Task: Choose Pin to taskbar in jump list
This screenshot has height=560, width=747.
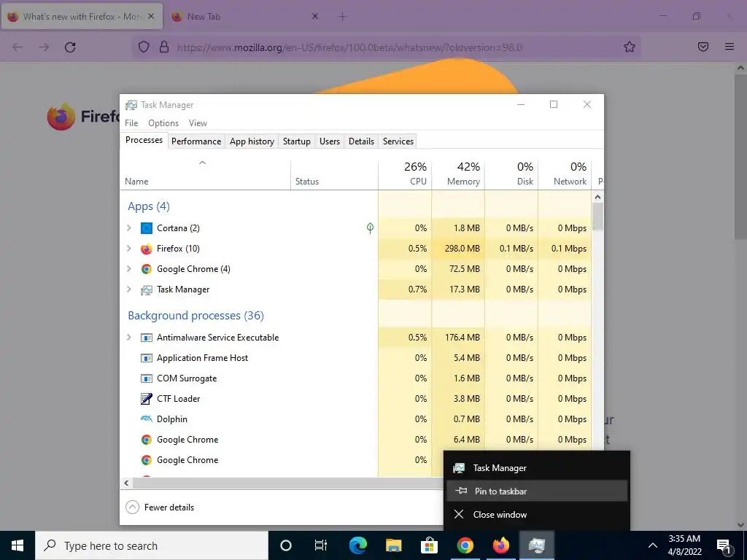Action: pyautogui.click(x=537, y=491)
